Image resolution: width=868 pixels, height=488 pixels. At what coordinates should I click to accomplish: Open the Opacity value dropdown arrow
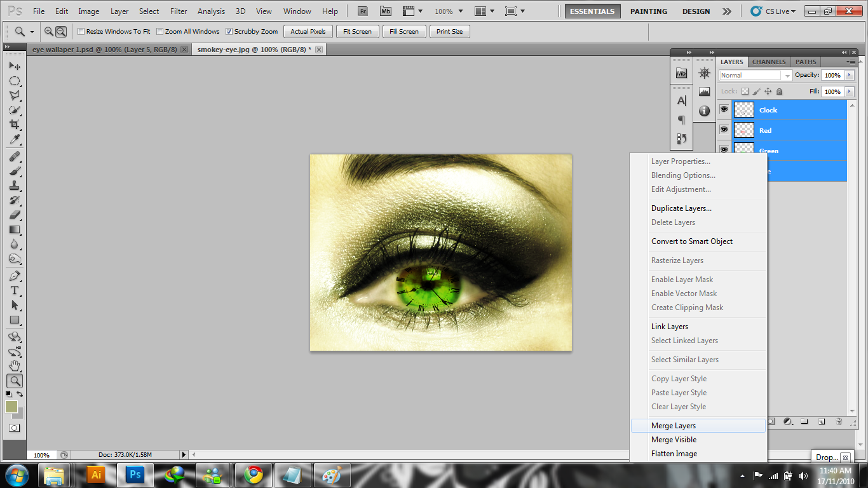click(x=849, y=75)
